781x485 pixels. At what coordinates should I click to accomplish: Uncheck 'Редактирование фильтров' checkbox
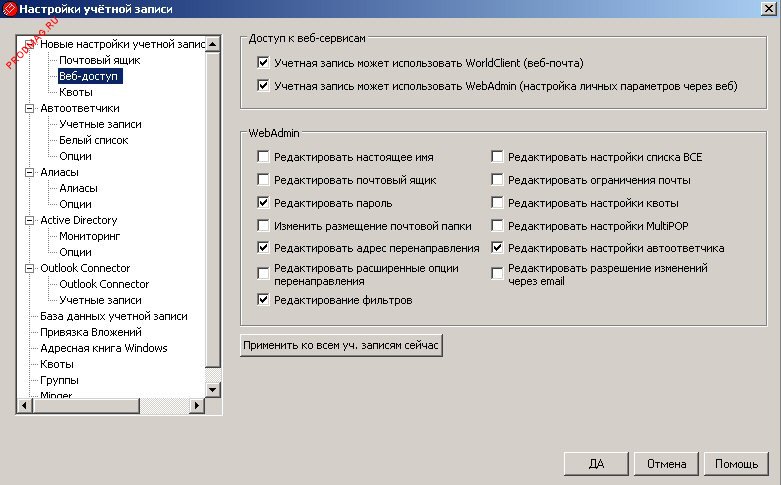click(263, 300)
